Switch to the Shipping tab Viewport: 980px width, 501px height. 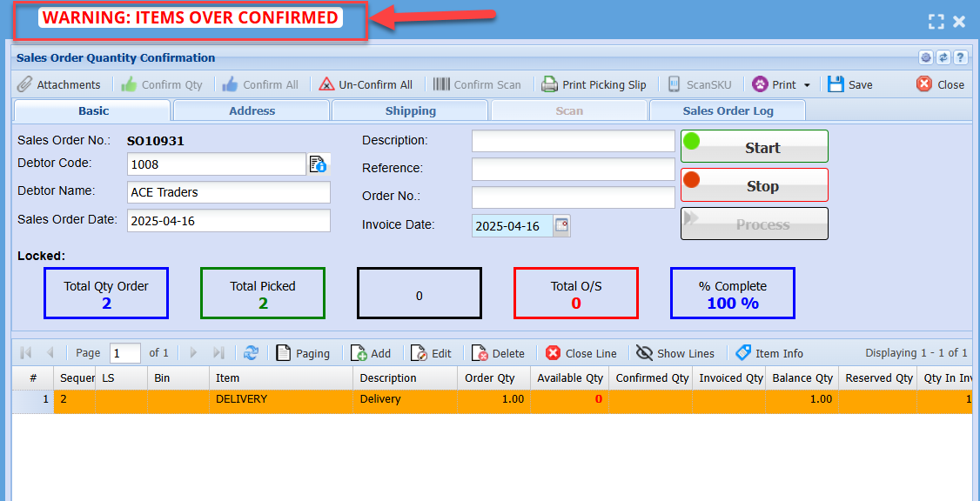coord(411,110)
